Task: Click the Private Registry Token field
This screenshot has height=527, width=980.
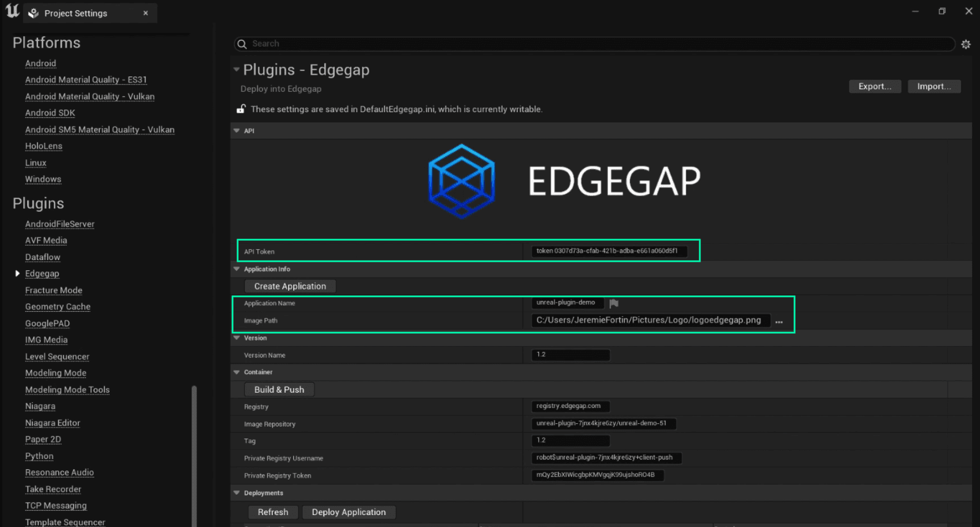Action: pyautogui.click(x=598, y=475)
